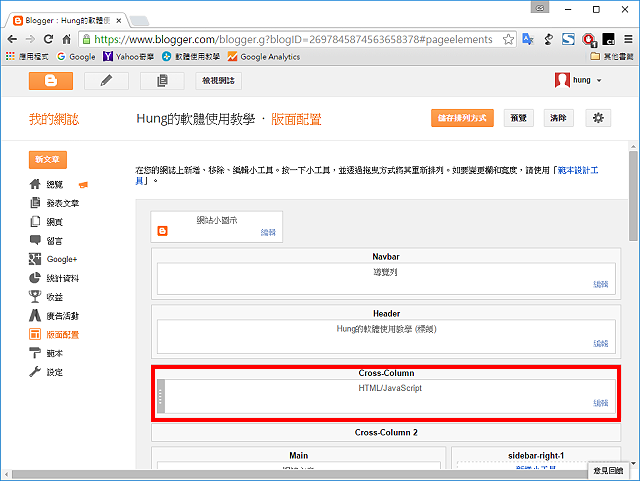The height and width of the screenshot is (482, 641).
Task: Click the pie chart icon for 統計資料
Action: pos(35,278)
